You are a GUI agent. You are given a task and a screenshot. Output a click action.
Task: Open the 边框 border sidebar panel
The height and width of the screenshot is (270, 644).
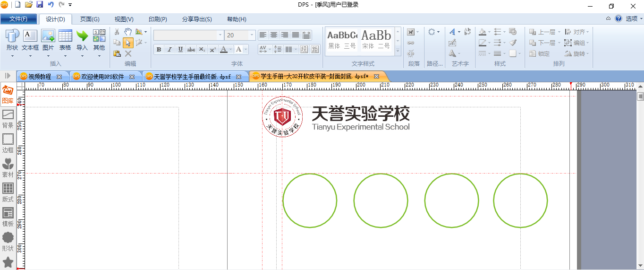(8, 143)
